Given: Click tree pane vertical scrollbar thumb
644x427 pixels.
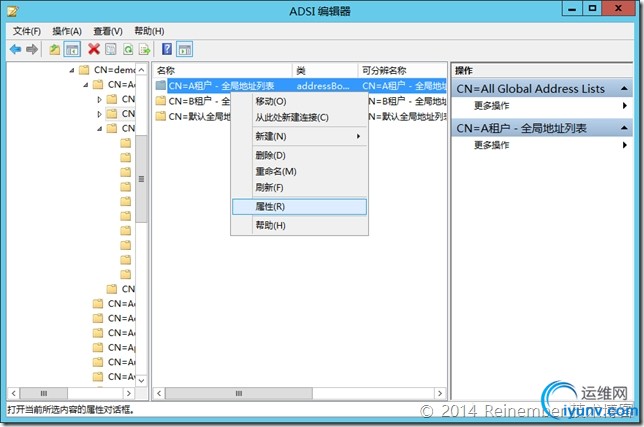Looking at the screenshot, I should click(141, 179).
